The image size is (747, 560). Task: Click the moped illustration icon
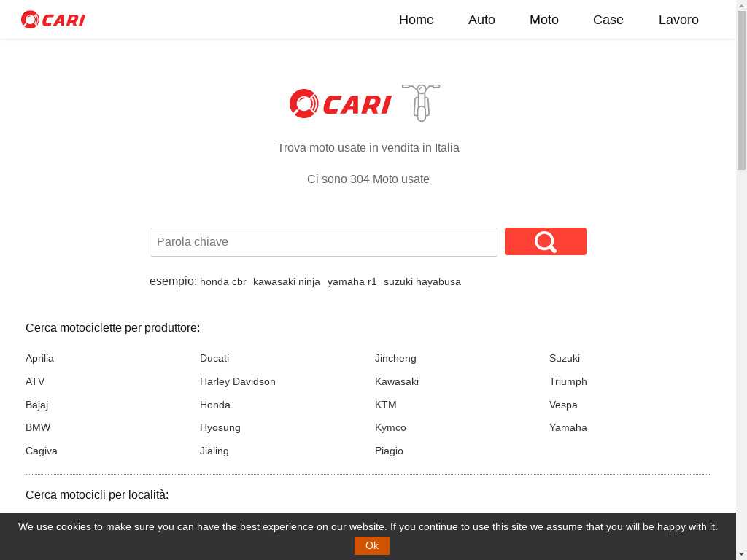coord(421,102)
